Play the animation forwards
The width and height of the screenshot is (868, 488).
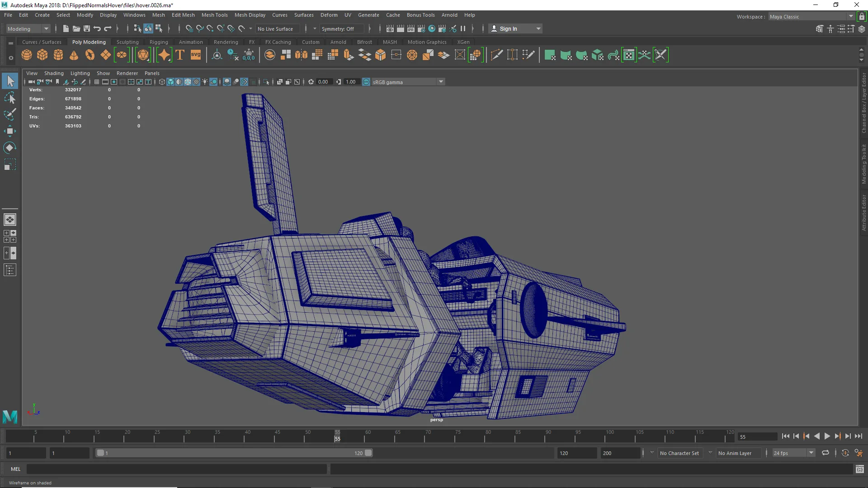[827, 436]
